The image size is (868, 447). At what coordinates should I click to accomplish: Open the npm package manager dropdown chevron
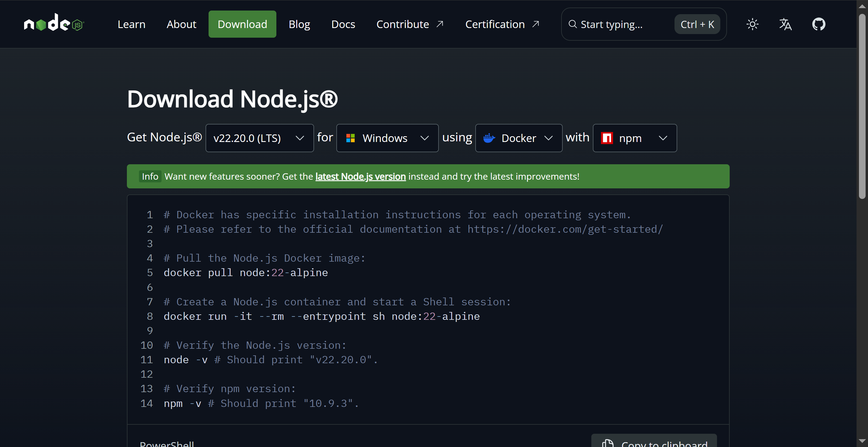(663, 138)
